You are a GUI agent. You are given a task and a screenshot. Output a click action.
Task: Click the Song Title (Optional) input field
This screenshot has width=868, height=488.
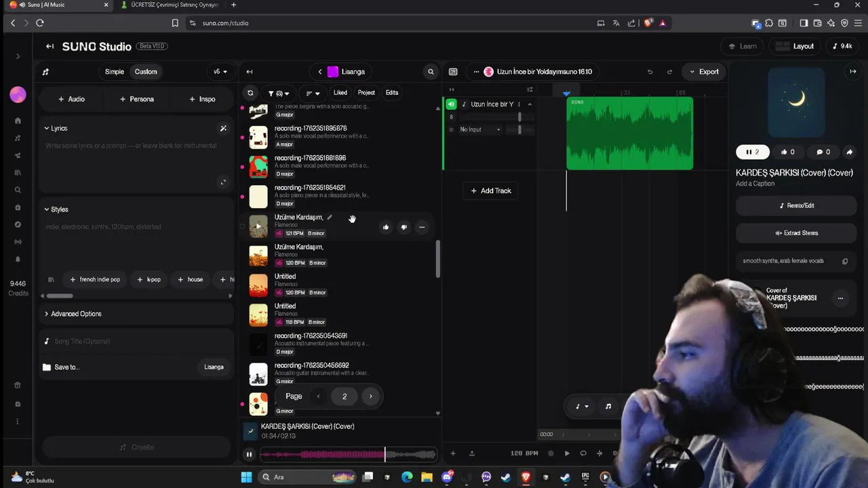pyautogui.click(x=135, y=342)
